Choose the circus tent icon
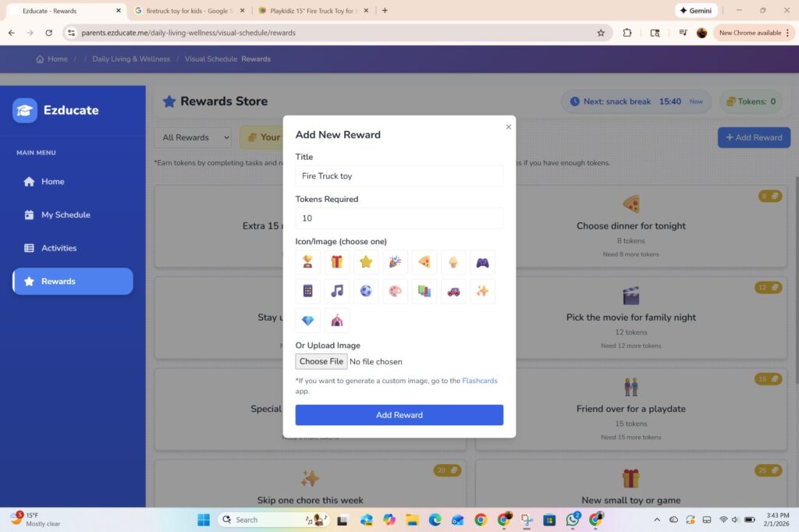799x532 pixels. [336, 320]
